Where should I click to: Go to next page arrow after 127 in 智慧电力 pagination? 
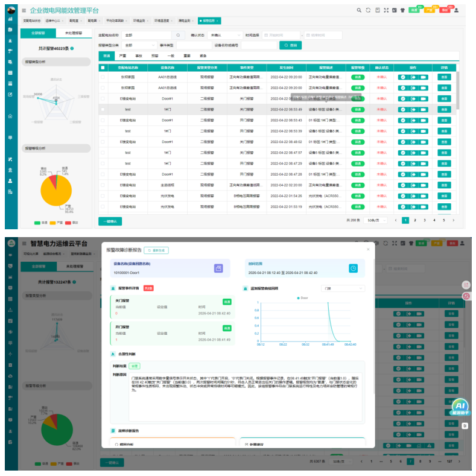click(x=459, y=462)
